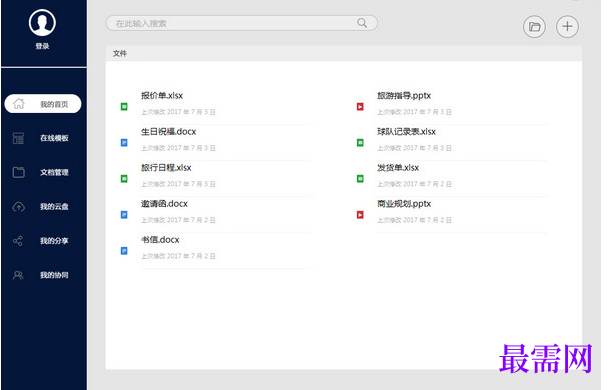Screen dimensions: 611x390
Task: Click the 我的分享 share icon
Action: click(x=18, y=241)
